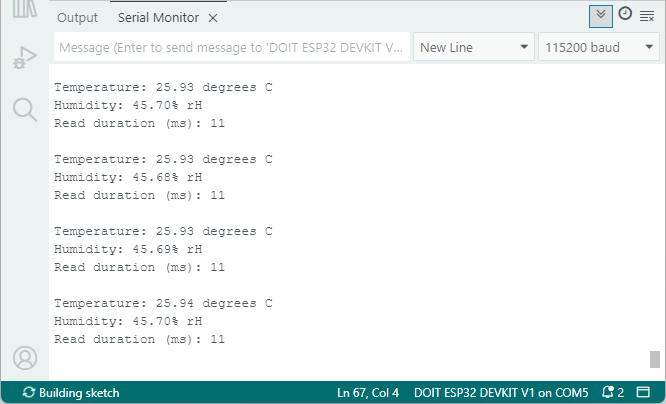Click the Building sketch status indicator
The image size is (666, 404).
71,393
